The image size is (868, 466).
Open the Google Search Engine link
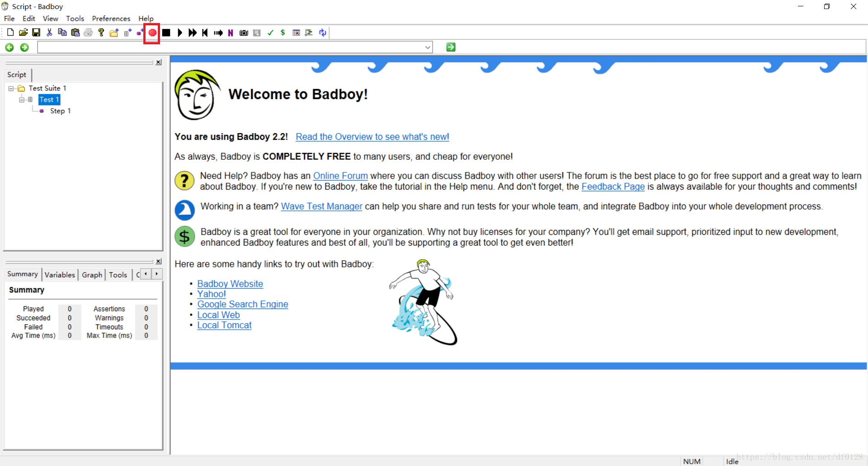tap(243, 304)
